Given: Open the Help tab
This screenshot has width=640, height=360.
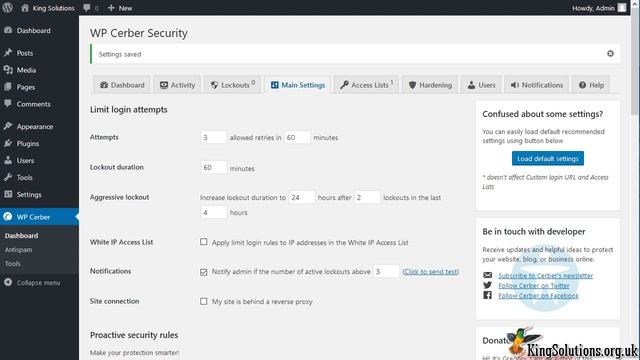Looking at the screenshot, I should 591,85.
